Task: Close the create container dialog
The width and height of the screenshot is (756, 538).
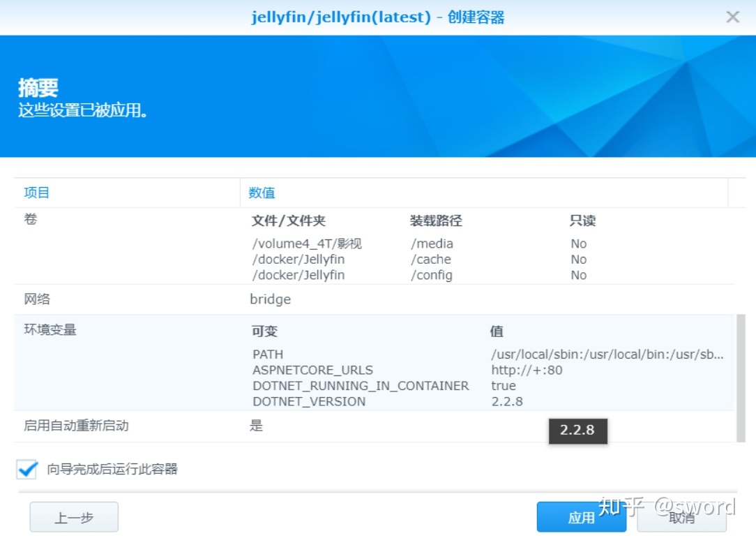Action: tap(732, 17)
